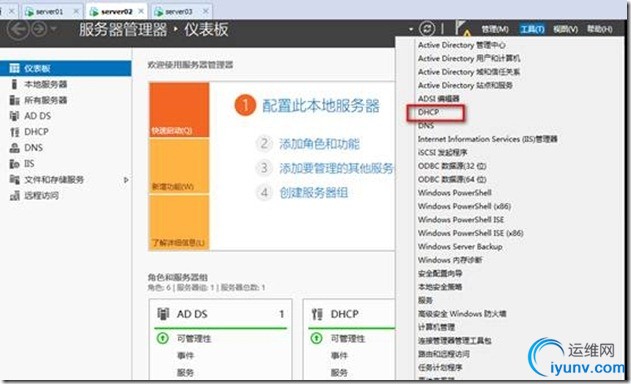The height and width of the screenshot is (384, 631).
Task: Click the 工具(T) menu
Action: [532, 29]
